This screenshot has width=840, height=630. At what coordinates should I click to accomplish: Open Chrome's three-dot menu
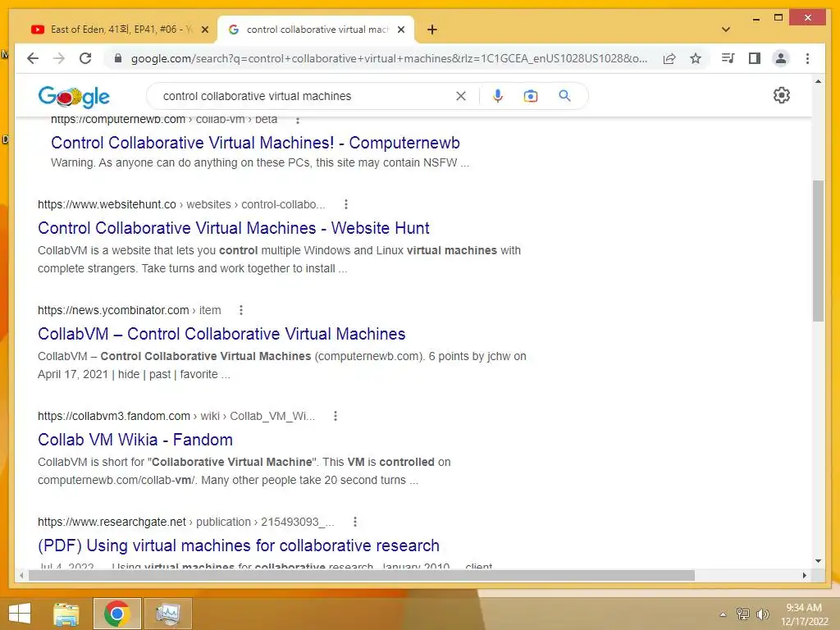click(807, 58)
